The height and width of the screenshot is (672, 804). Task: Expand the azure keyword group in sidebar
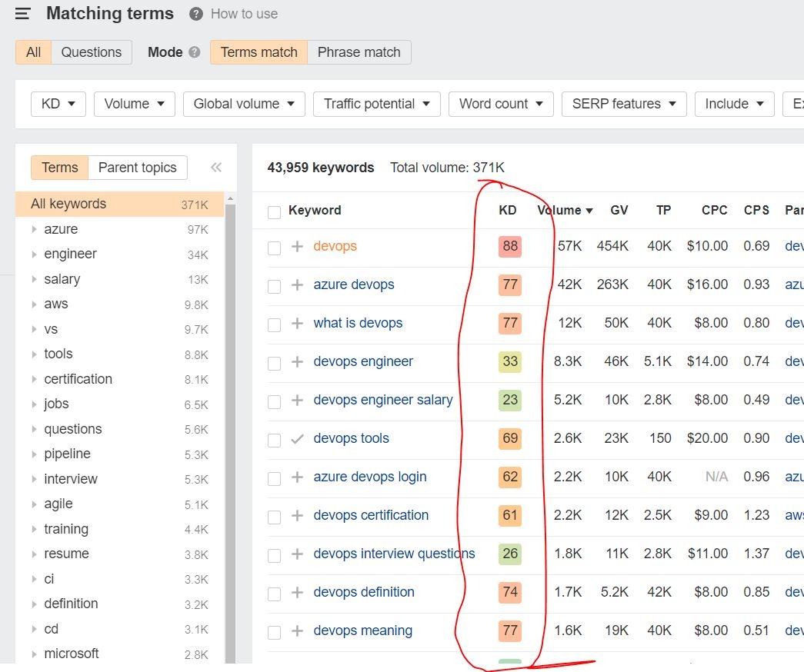point(34,229)
